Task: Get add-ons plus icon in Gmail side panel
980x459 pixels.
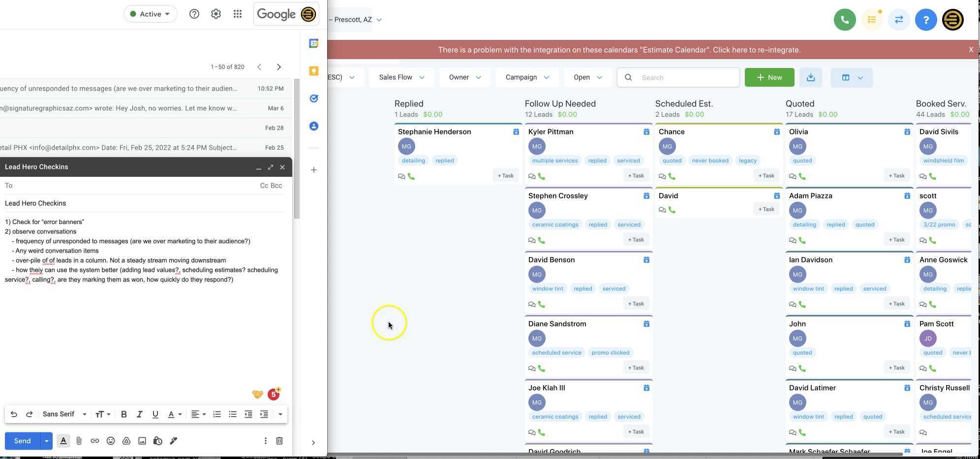Action: [x=314, y=170]
